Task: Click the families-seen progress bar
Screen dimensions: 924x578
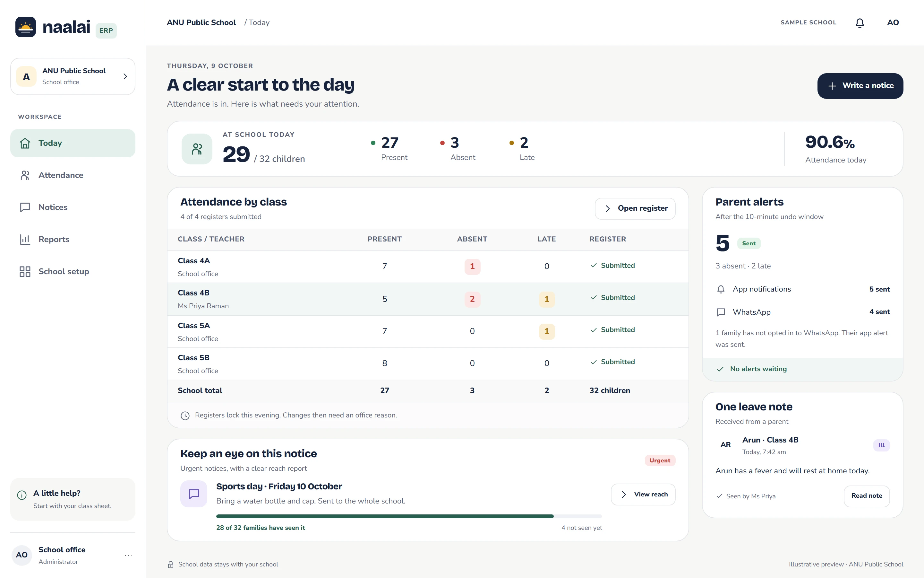Action: click(x=409, y=516)
